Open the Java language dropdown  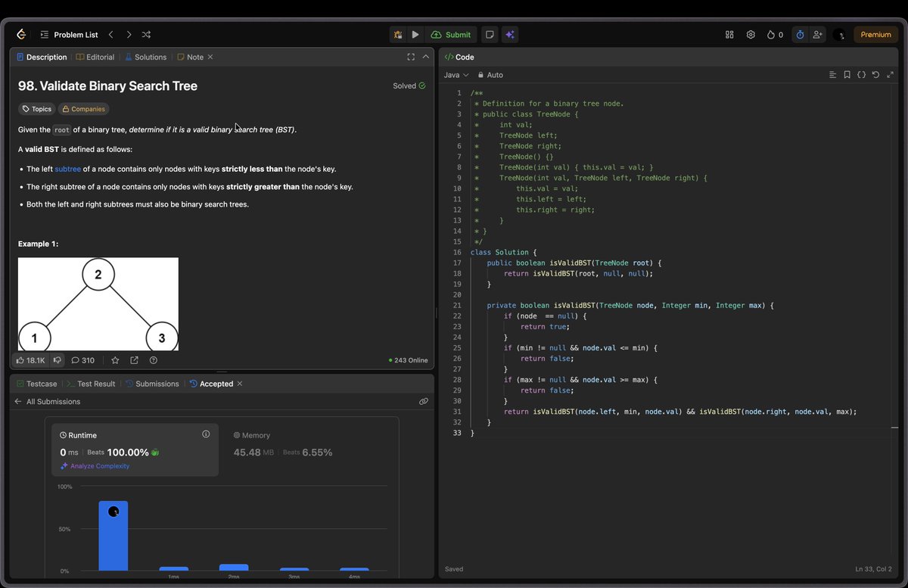pos(456,75)
